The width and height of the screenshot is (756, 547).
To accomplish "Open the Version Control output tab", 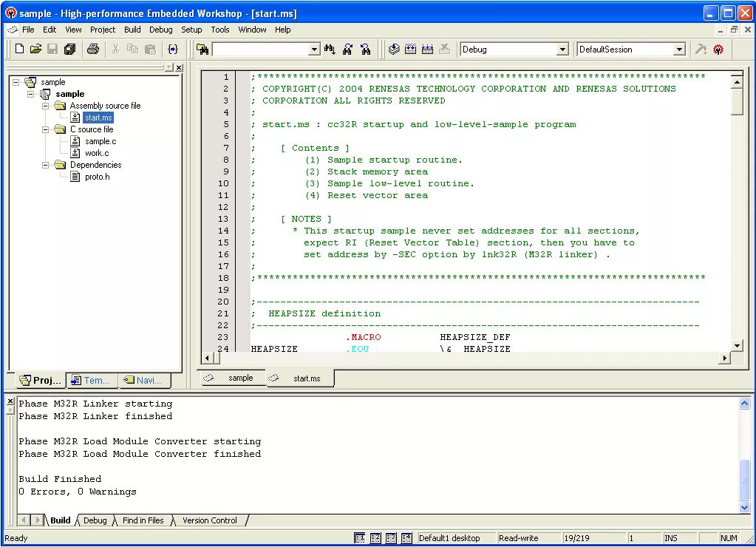I will point(210,520).
